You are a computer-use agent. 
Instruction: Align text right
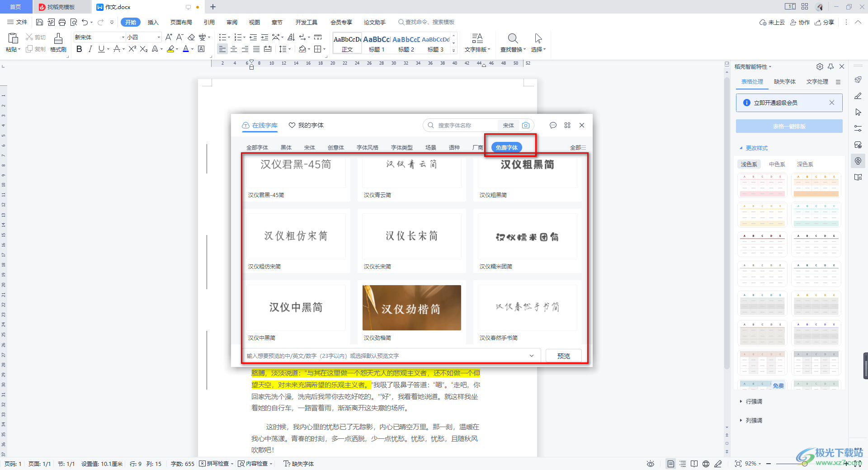(x=245, y=49)
